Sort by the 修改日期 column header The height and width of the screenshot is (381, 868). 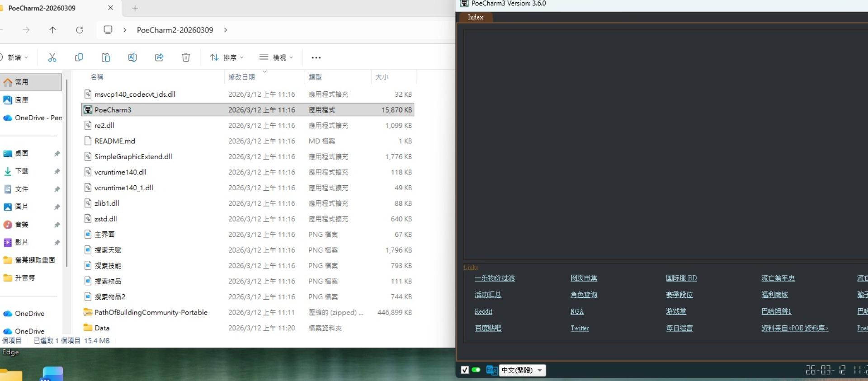241,77
